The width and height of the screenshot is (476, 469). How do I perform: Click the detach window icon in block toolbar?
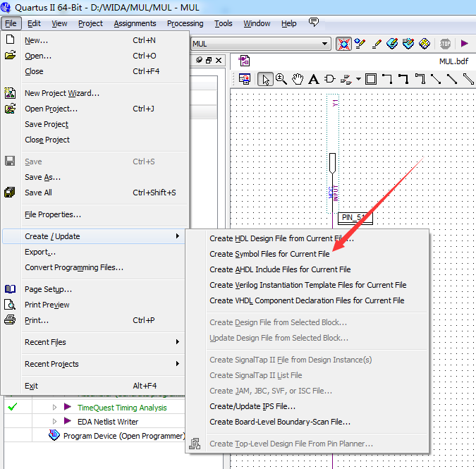245,79
